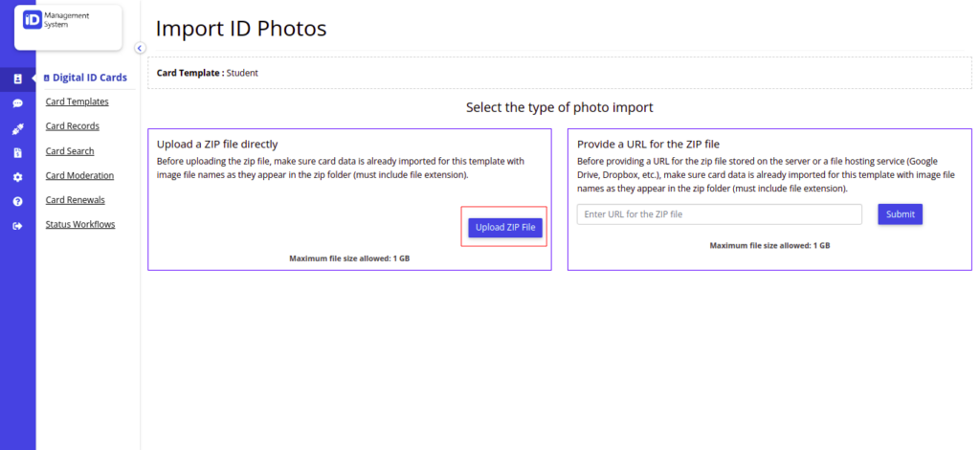Open the chat messages sidebar icon

tap(17, 103)
